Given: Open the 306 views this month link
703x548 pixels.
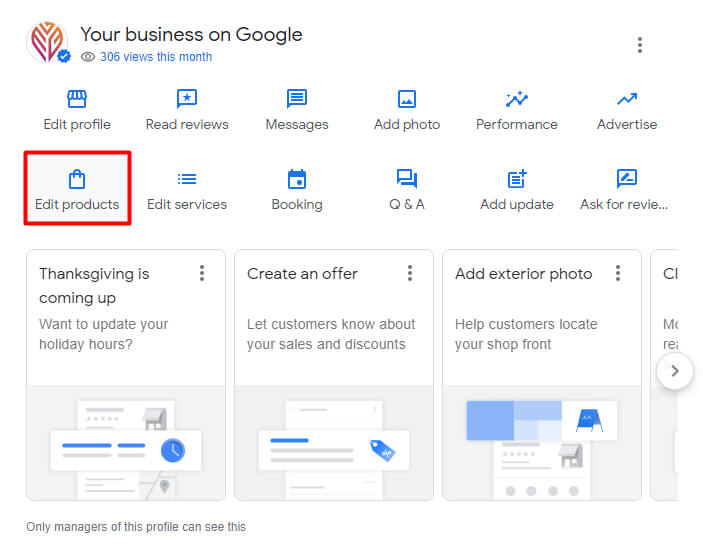Looking at the screenshot, I should [156, 57].
